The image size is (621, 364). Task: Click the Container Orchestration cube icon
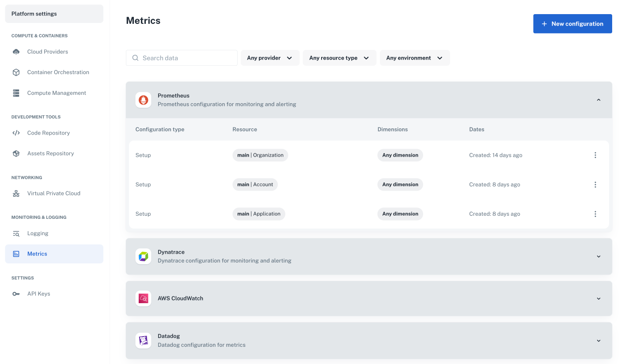(x=16, y=72)
